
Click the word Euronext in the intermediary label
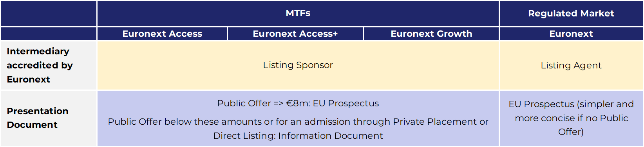pyautogui.click(x=29, y=79)
